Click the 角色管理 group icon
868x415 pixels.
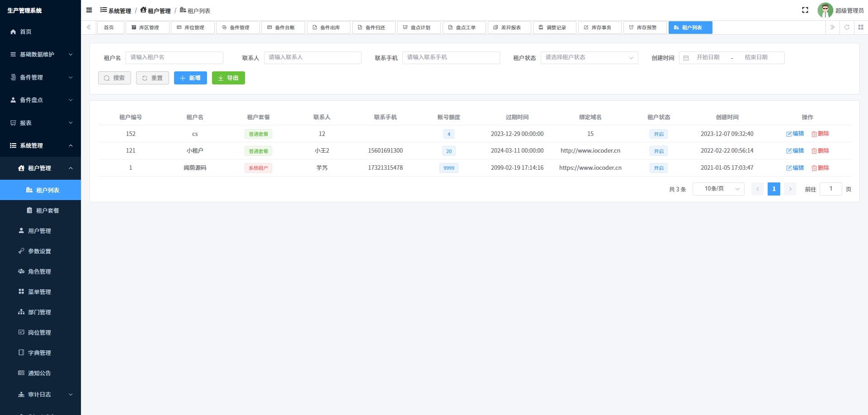point(21,271)
